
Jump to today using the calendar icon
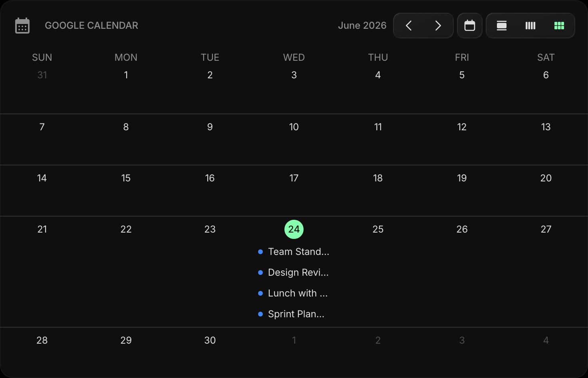click(x=470, y=26)
